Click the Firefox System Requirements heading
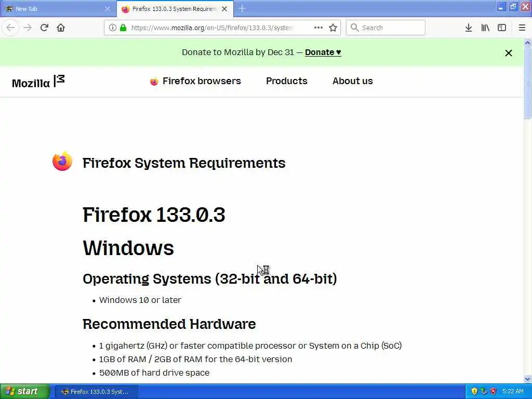This screenshot has width=532, height=399. point(184,163)
